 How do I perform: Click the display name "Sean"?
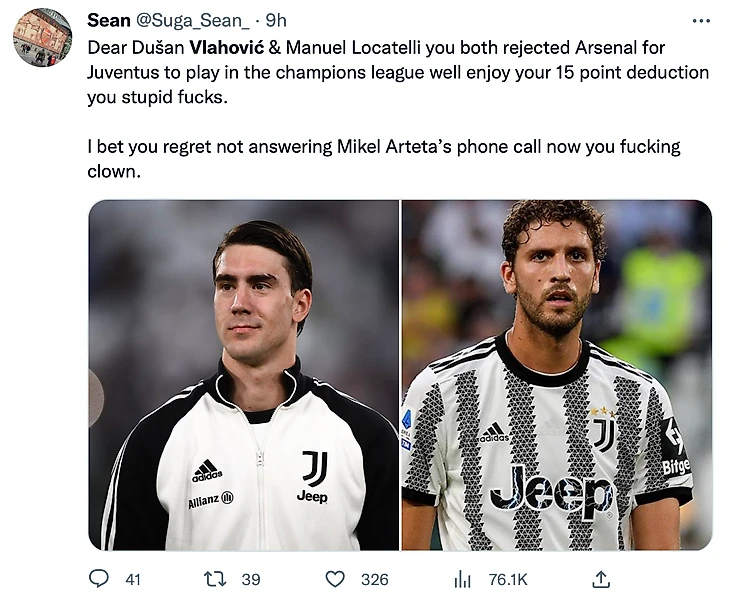click(109, 21)
